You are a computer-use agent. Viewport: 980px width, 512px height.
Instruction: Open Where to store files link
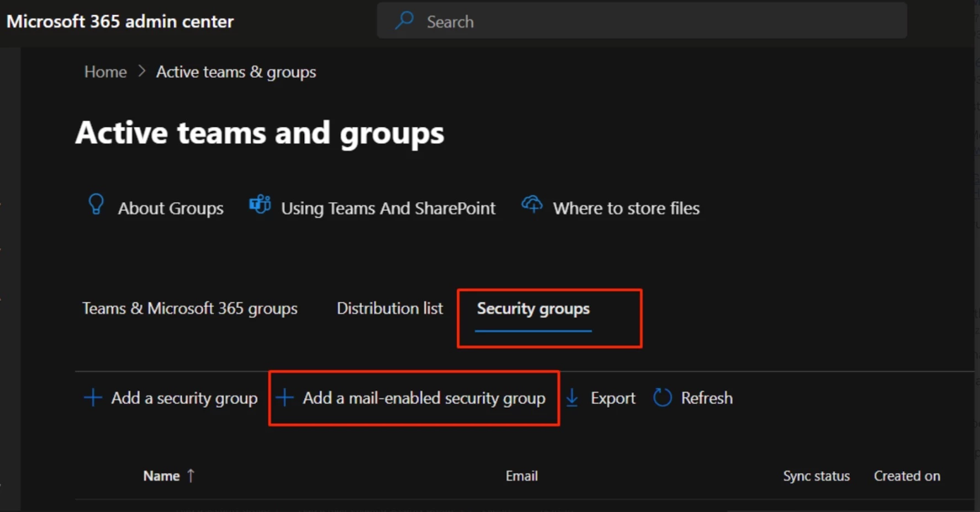[626, 208]
